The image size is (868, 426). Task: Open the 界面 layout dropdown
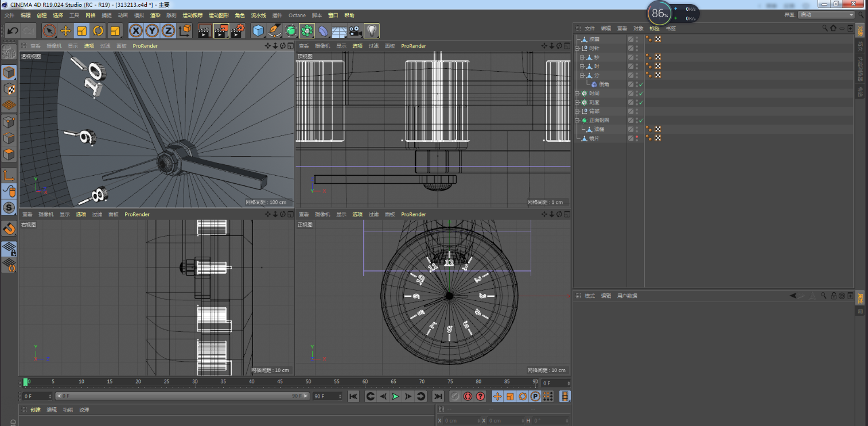pyautogui.click(x=827, y=15)
